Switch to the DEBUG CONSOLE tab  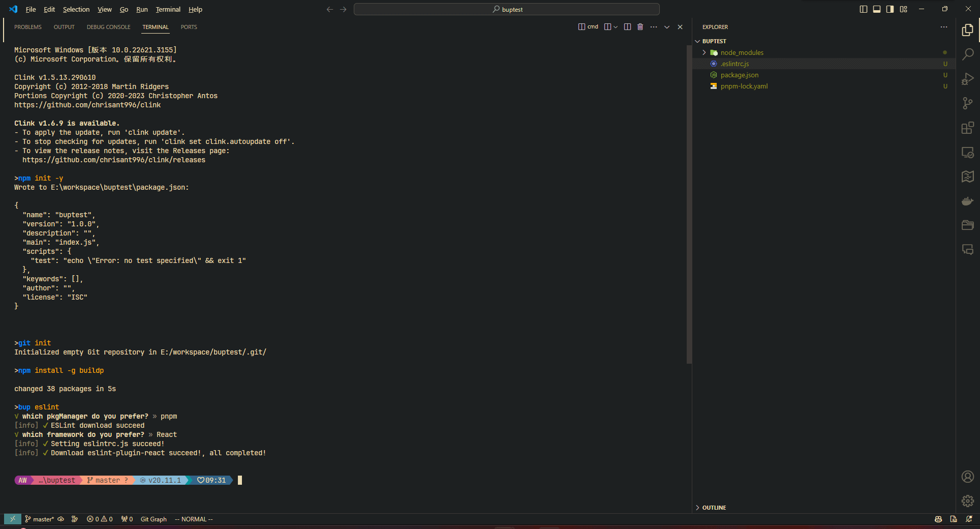[x=108, y=27]
